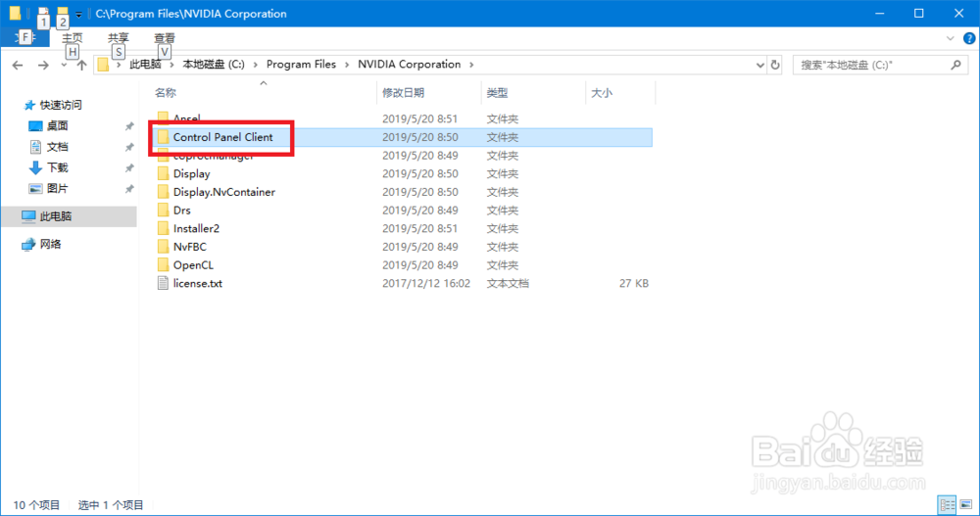The width and height of the screenshot is (980, 516).
Task: Click the 27 KB size of license.txt
Action: [x=634, y=284]
